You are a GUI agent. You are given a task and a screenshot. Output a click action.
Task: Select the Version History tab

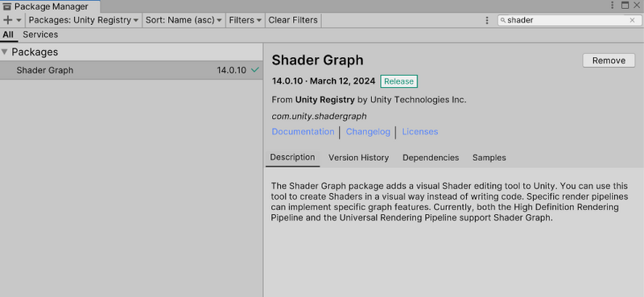point(358,158)
